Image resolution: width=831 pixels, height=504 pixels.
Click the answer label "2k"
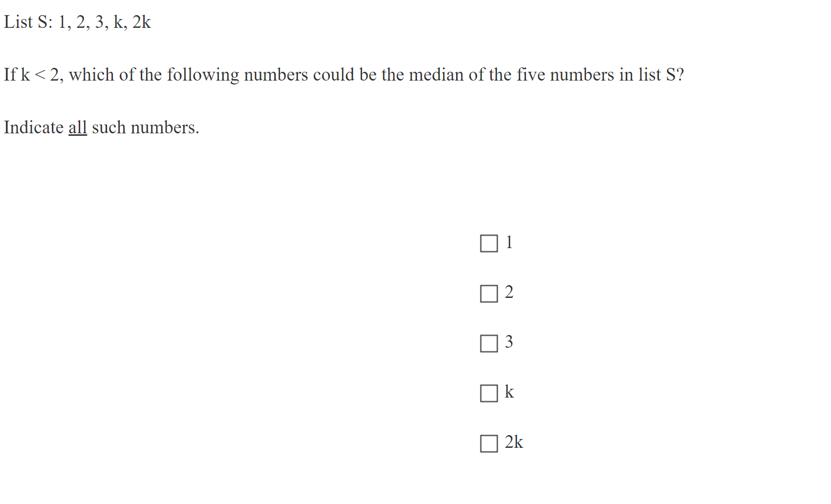(x=514, y=442)
